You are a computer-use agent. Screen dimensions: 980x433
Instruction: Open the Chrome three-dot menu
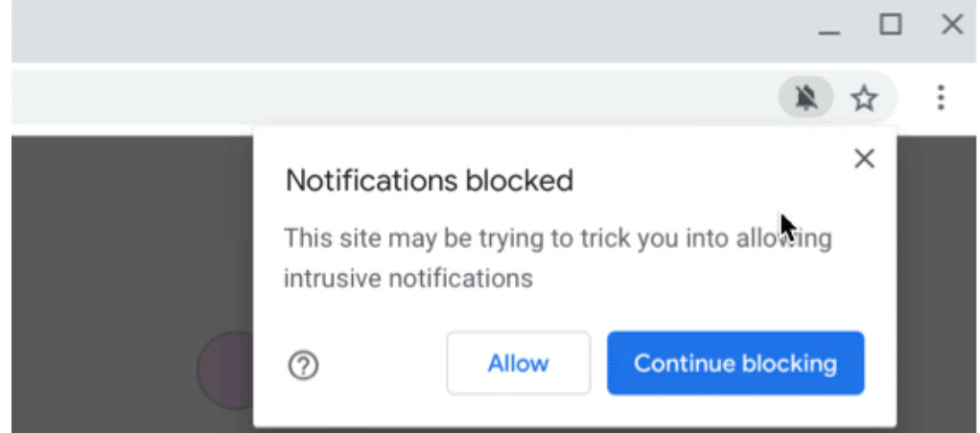[x=940, y=98]
